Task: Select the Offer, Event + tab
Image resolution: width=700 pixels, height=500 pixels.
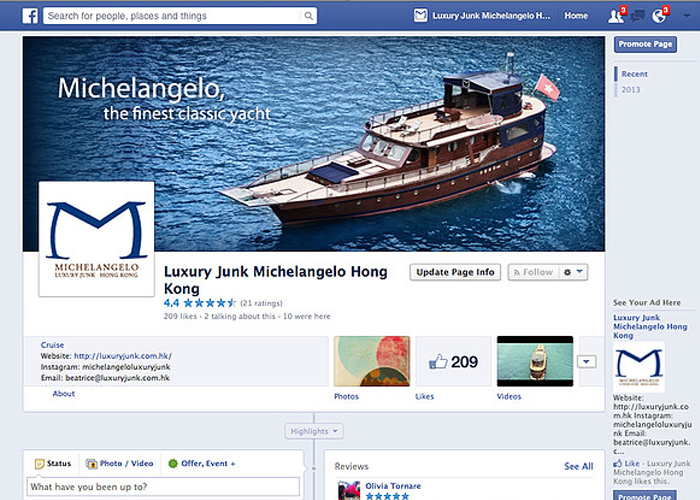Action: point(202,463)
